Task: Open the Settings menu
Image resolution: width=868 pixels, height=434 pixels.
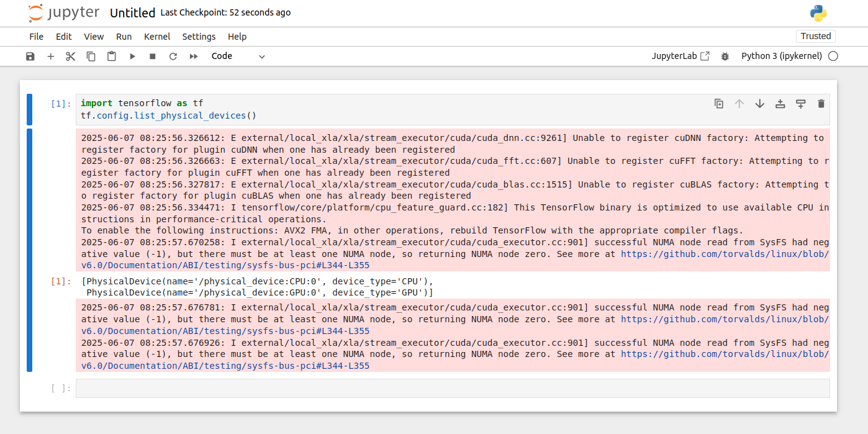Action: click(x=199, y=37)
